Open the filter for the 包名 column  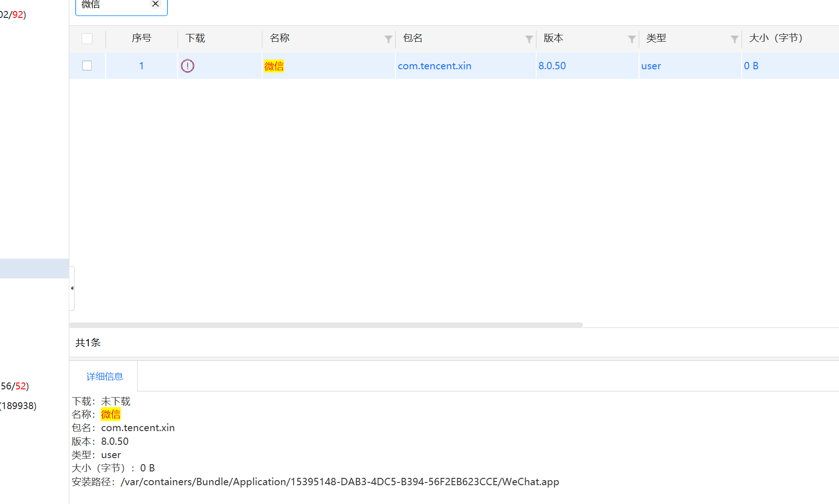[529, 39]
